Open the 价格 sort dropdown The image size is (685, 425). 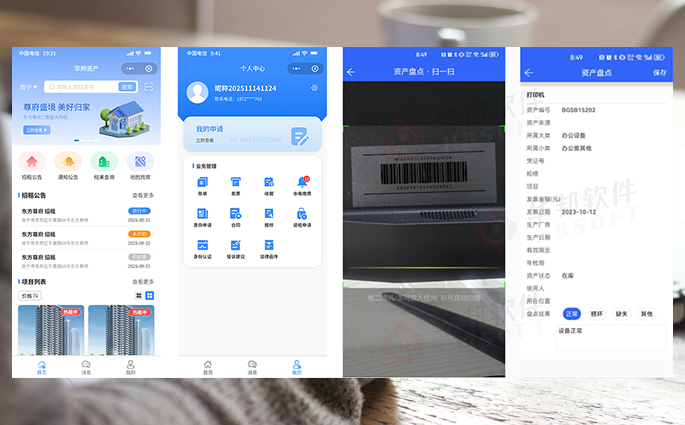pyautogui.click(x=29, y=296)
